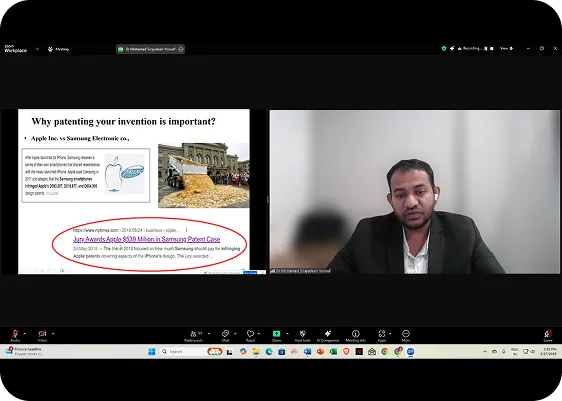Pause the recording from the top bar
562x401 pixels.
(486, 48)
